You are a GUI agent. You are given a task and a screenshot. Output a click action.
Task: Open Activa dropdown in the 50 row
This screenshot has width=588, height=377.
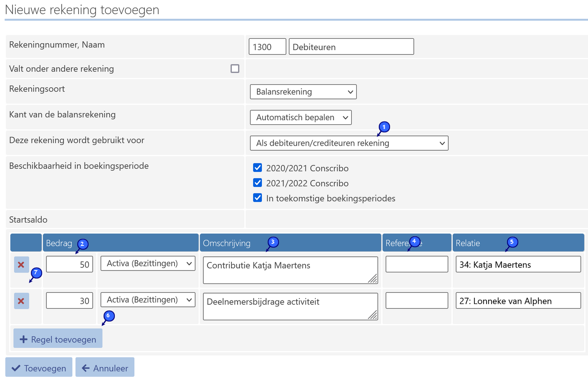pyautogui.click(x=148, y=263)
